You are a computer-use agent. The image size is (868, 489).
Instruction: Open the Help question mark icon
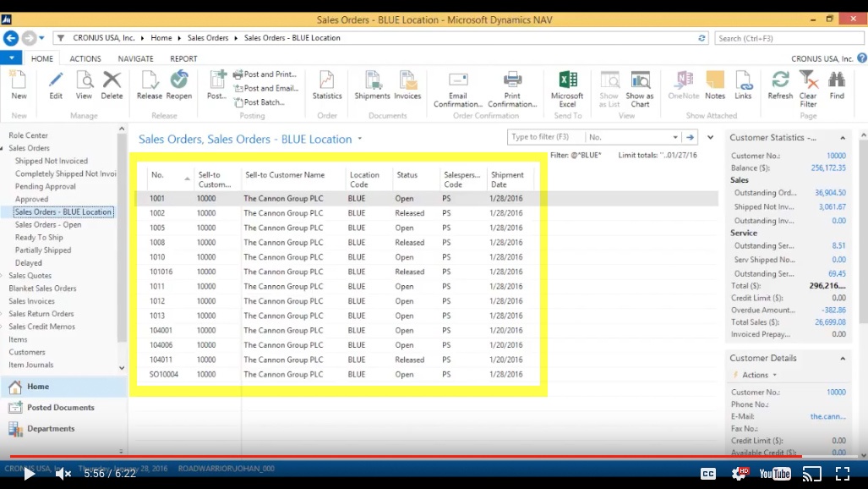pos(862,58)
